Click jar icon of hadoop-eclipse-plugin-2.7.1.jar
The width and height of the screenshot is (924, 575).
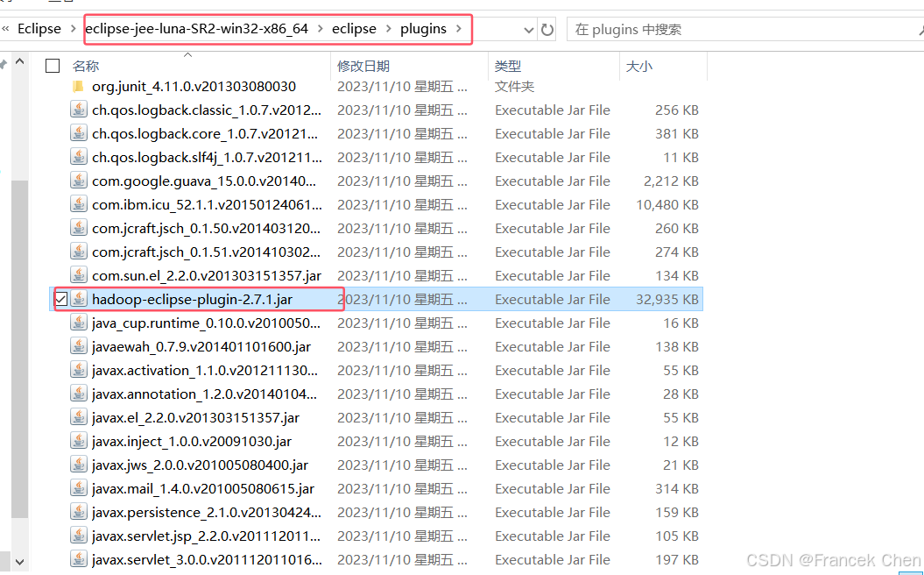(78, 300)
